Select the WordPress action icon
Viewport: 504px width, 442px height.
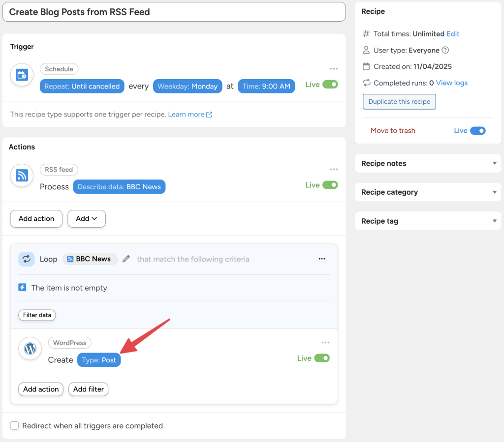30,349
